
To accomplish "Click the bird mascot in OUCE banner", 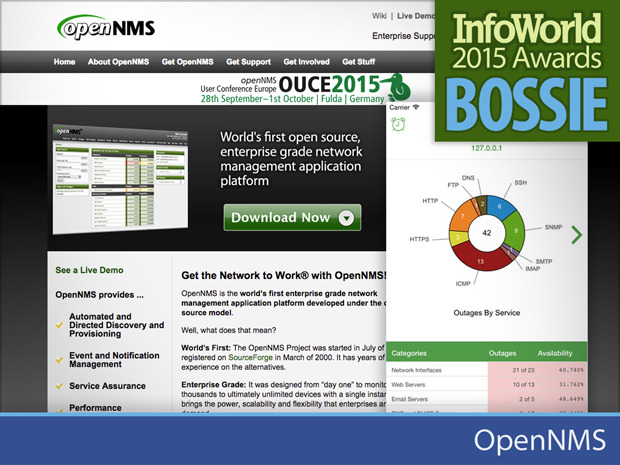I will 397,88.
